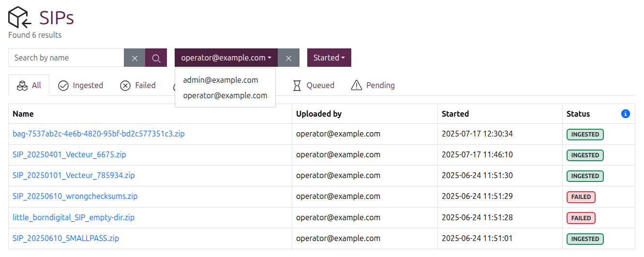Screen dimensions: 644x257
Task: Type in the Search by name field
Action: tap(66, 58)
